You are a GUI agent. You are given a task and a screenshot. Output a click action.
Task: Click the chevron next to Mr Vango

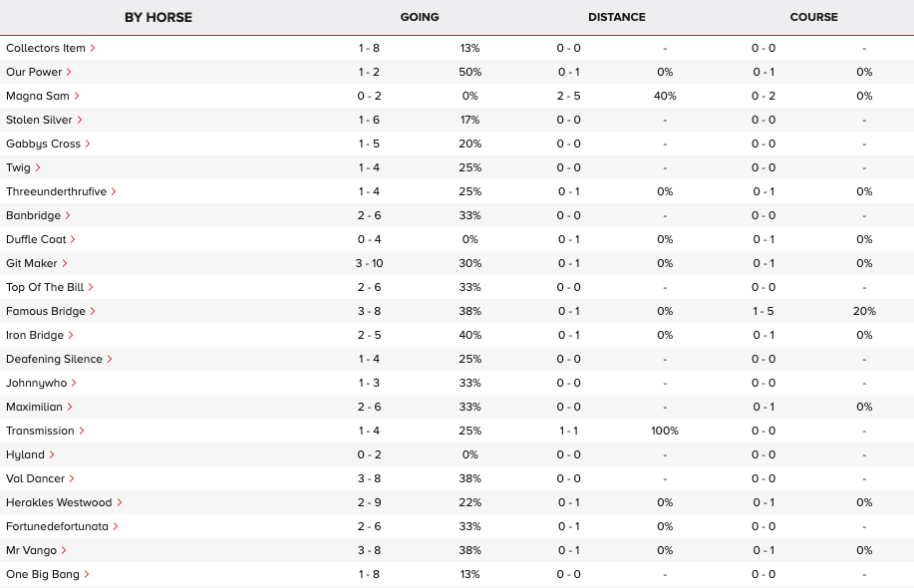pyautogui.click(x=64, y=550)
